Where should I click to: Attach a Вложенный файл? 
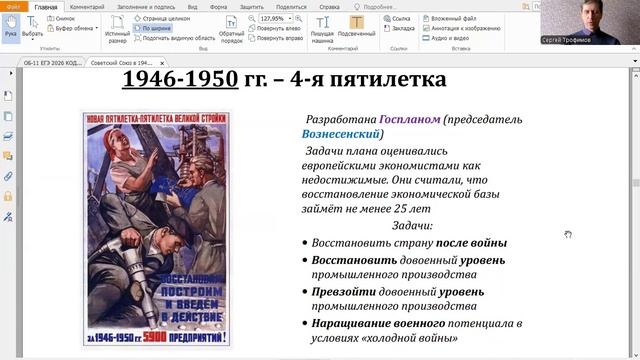(x=449, y=18)
